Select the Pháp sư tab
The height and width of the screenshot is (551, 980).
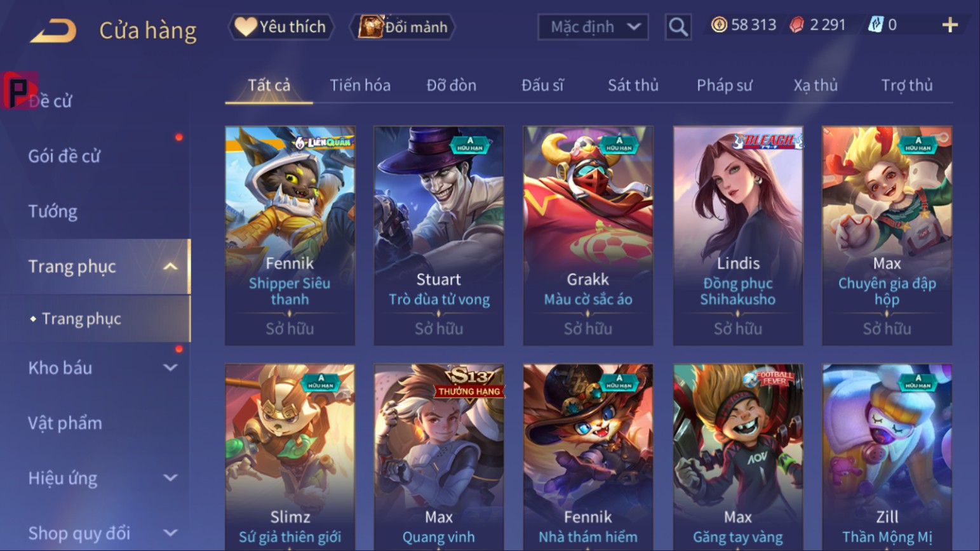point(724,85)
